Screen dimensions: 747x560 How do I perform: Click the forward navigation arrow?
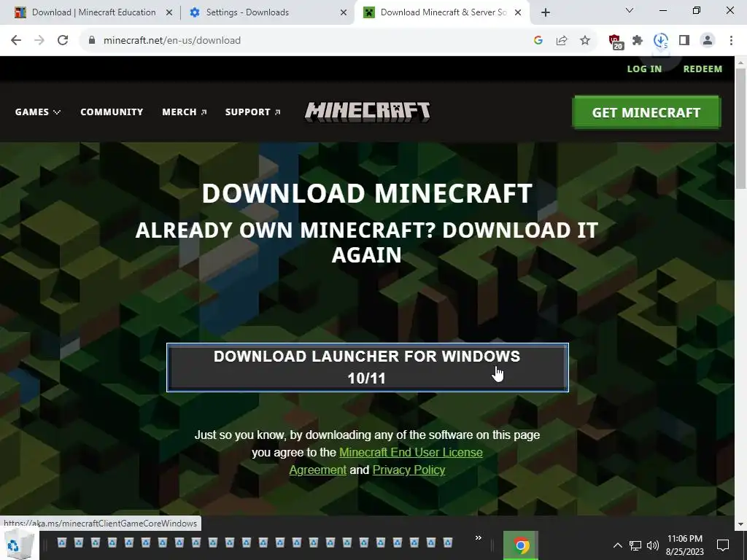point(39,41)
